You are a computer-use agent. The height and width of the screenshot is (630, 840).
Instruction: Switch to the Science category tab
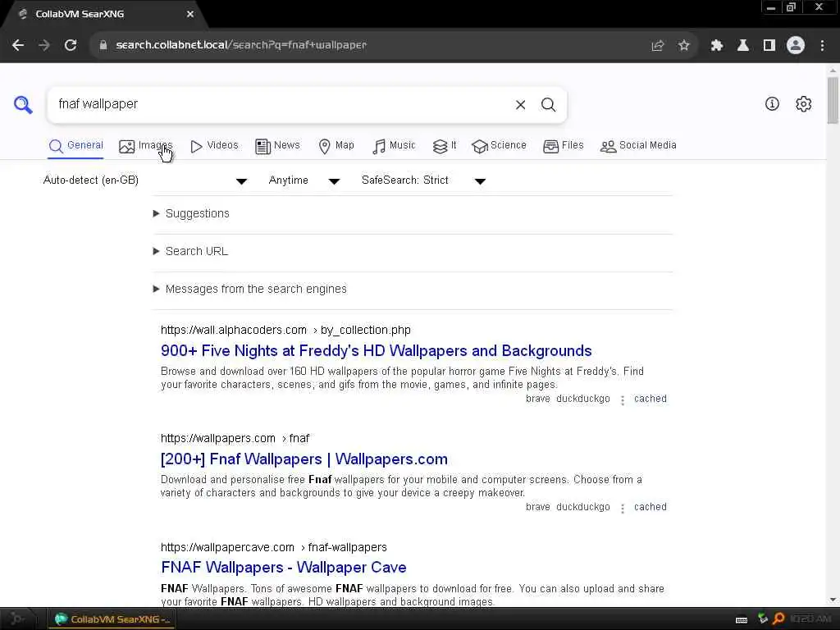pos(499,146)
